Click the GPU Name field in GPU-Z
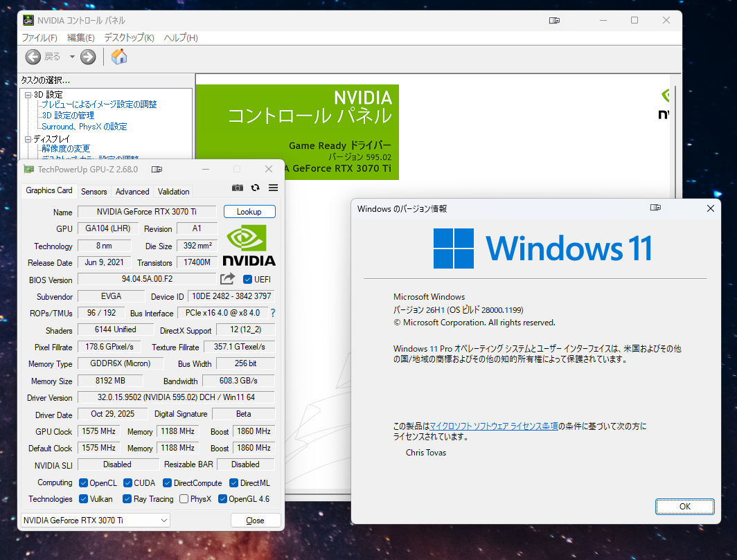Screen dimensions: 737x560 [147, 212]
